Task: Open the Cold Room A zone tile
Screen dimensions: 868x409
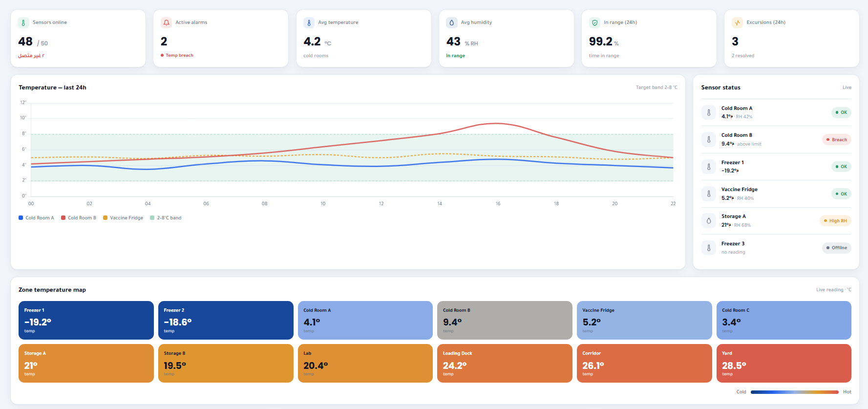Action: pos(365,320)
